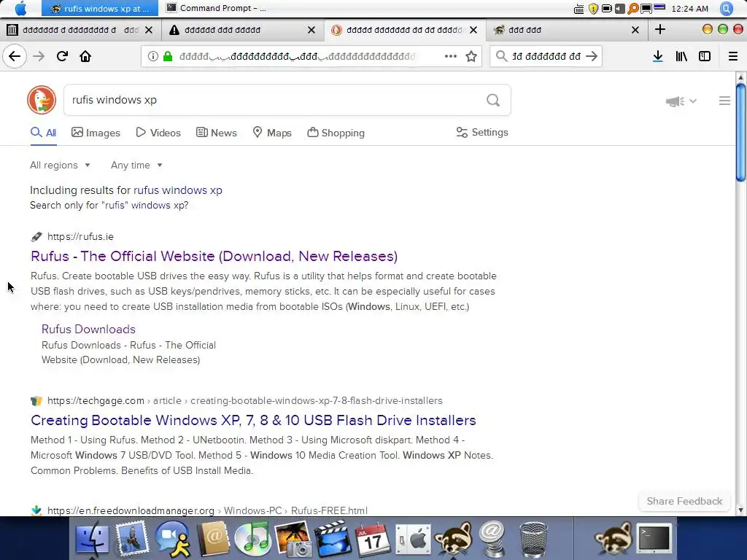Launch iTunes from the dock
Screen dimensions: 747x560
pos(253,539)
